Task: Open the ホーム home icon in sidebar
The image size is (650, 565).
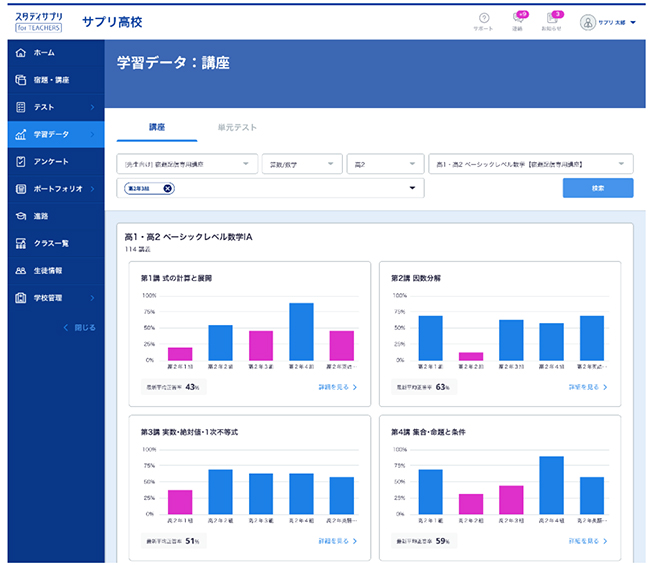Action: click(21, 52)
